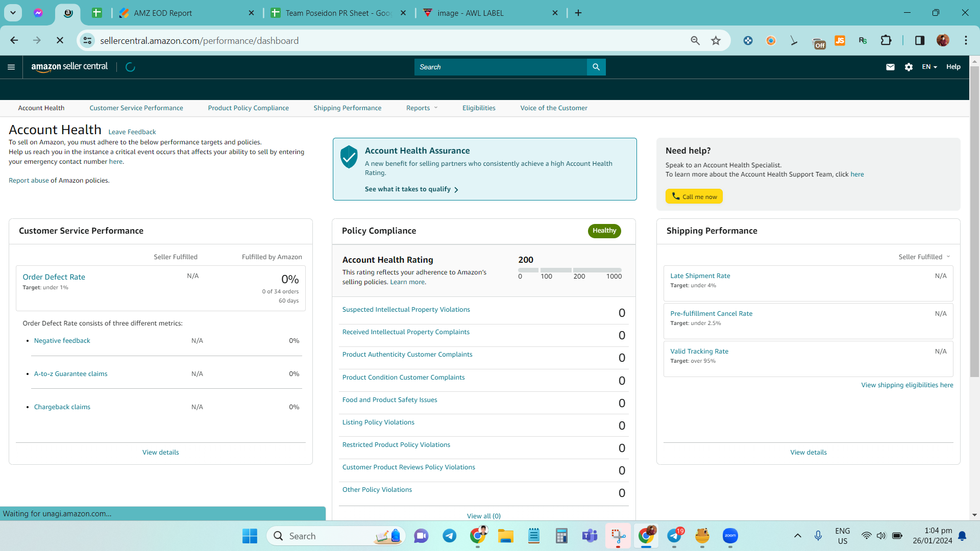Open View details under Customer Service Performance
The image size is (980, 551).
(x=161, y=452)
